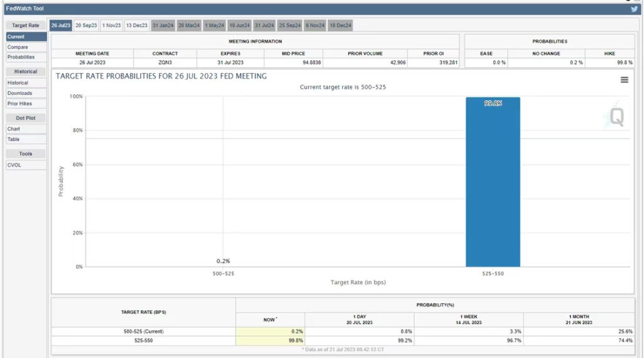Select the 13 Dec23 meeting tab
The width and height of the screenshot is (644, 358).
[136, 26]
